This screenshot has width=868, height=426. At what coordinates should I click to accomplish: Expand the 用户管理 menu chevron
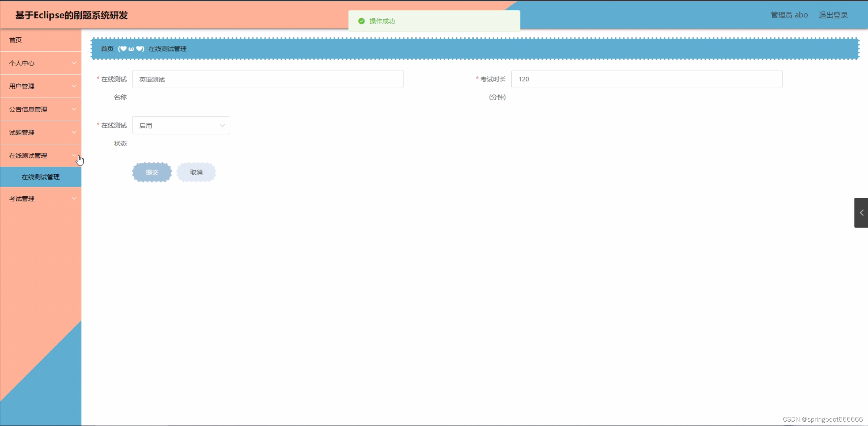point(74,86)
